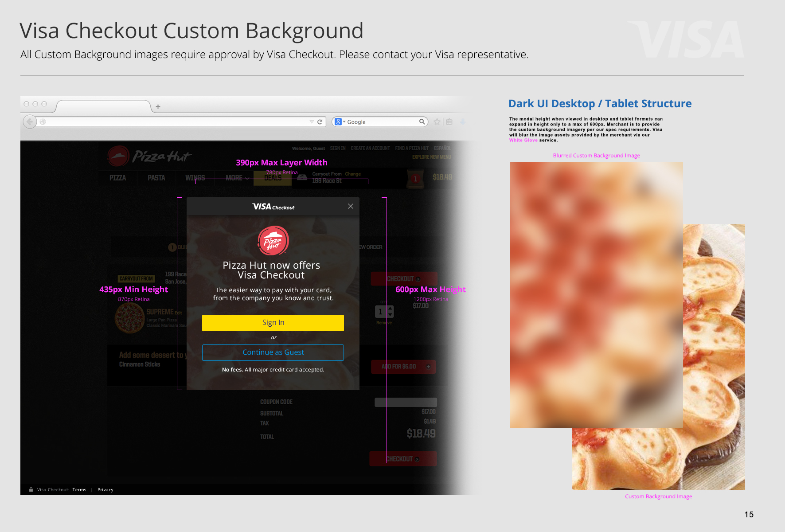Close the Visa Checkout modal

click(x=351, y=206)
